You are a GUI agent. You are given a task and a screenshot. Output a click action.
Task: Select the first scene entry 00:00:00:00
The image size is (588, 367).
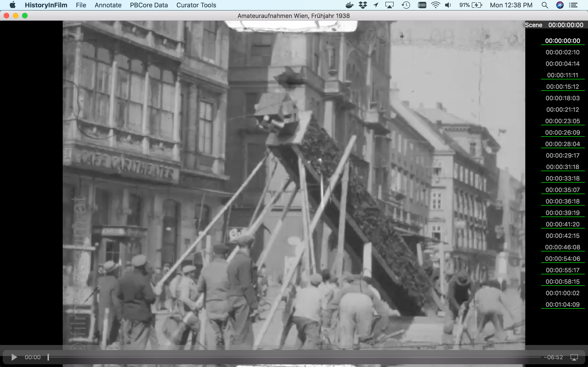pyautogui.click(x=563, y=41)
